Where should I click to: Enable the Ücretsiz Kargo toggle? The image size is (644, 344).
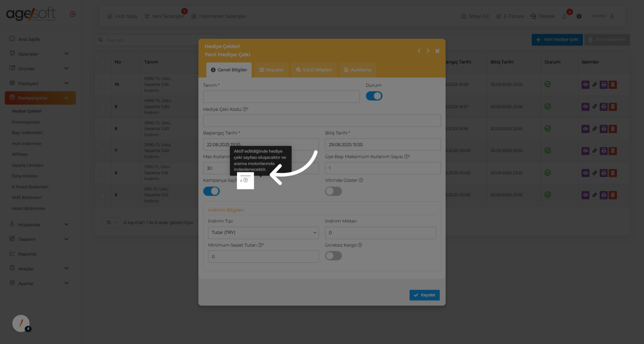(333, 256)
